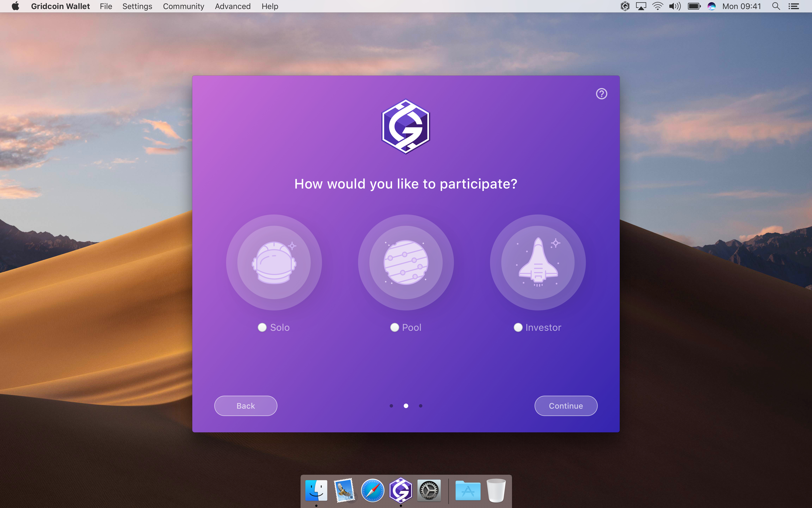Viewport: 812px width, 508px height.
Task: Launch Siri from the menu bar
Action: pyautogui.click(x=712, y=6)
